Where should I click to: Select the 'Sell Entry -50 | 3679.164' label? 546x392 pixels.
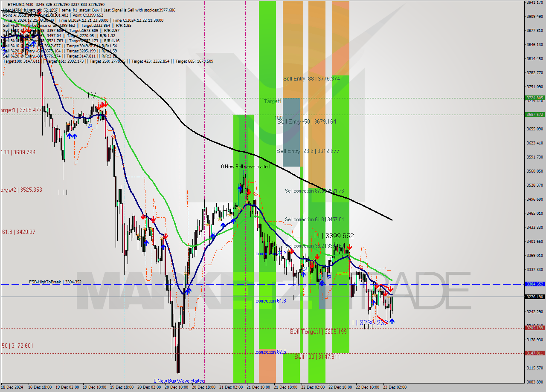tap(307, 121)
